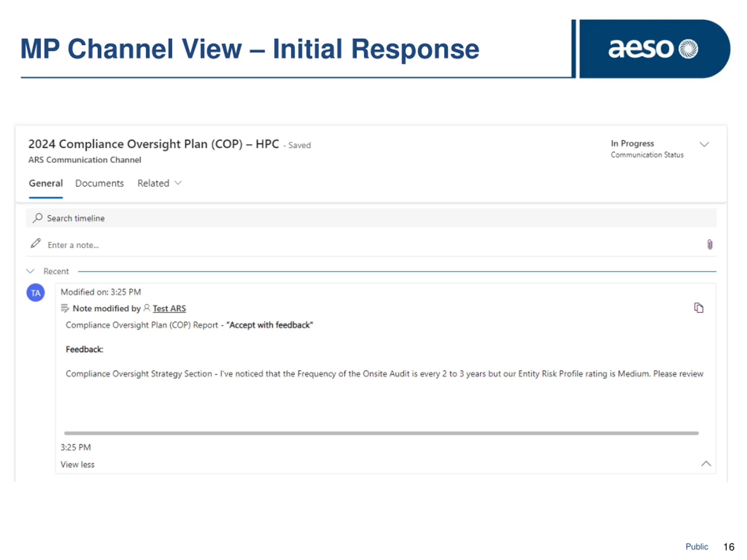Click the 3:25 PM timestamp above View less
Viewport: 747px width, 560px height.
click(76, 447)
